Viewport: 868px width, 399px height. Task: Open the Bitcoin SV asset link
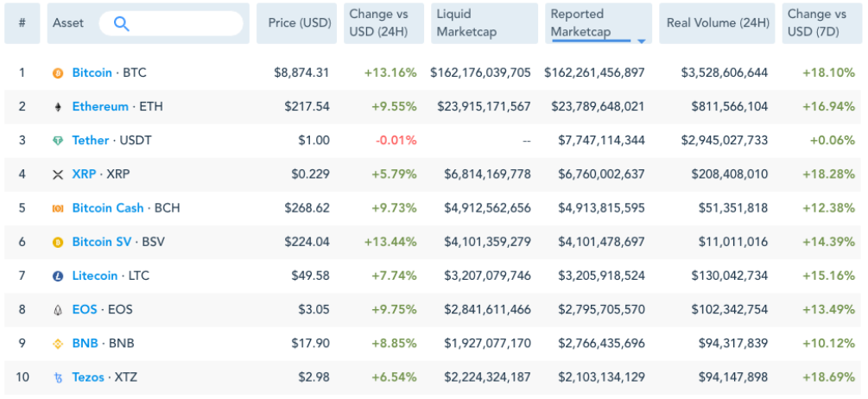pyautogui.click(x=102, y=241)
